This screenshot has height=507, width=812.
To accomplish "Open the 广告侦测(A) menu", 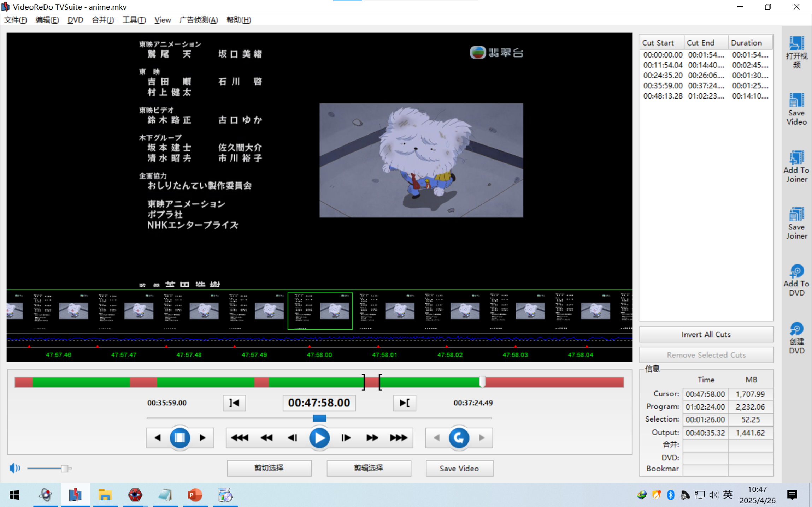I will click(x=199, y=20).
